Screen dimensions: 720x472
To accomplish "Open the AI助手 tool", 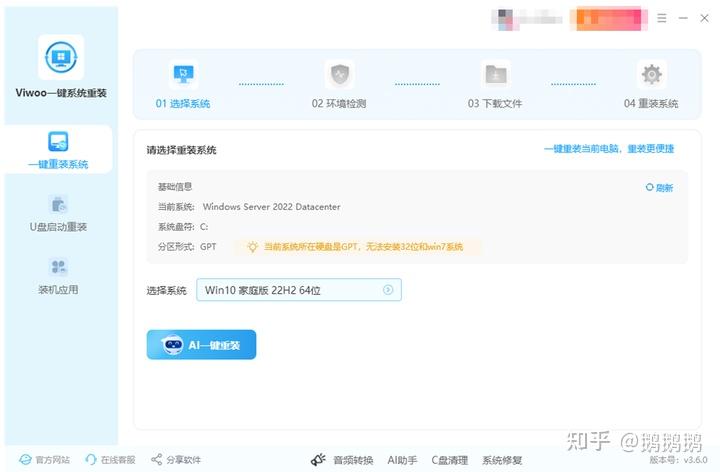I will click(402, 460).
